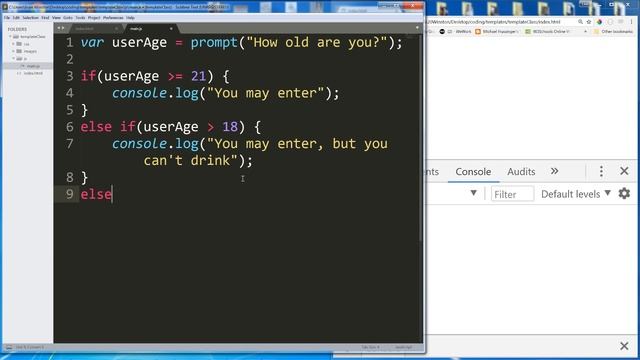Image resolution: width=640 pixels, height=360 pixels.
Task: Expand the css folder in sidebar
Action: 13,44
